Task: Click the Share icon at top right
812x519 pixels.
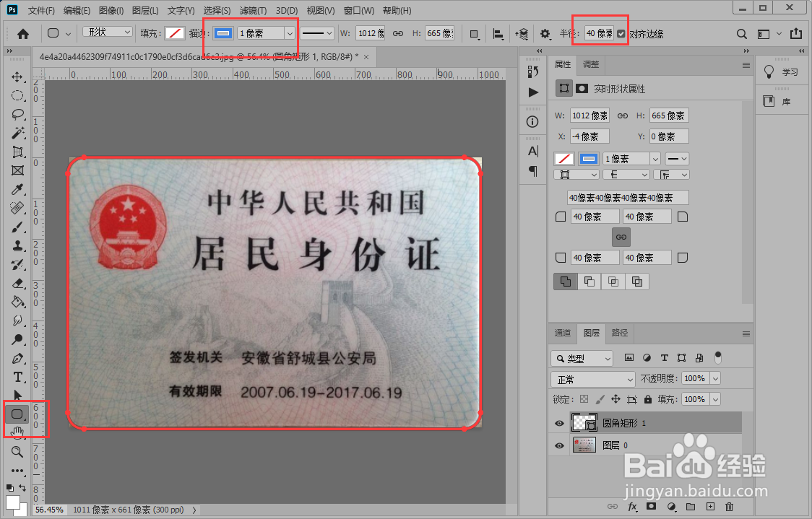Action: click(796, 34)
